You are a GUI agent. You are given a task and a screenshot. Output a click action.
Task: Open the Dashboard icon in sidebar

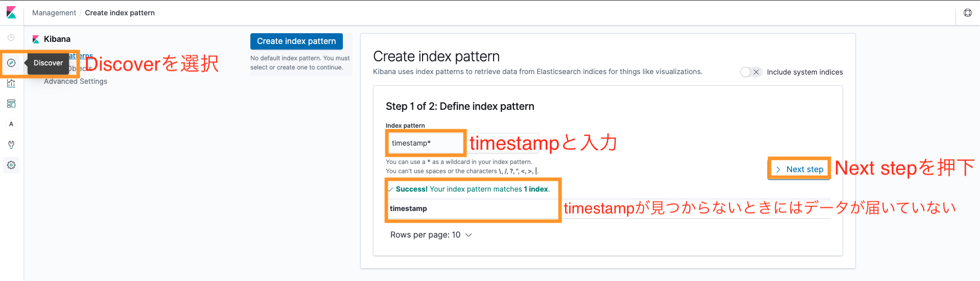11,104
